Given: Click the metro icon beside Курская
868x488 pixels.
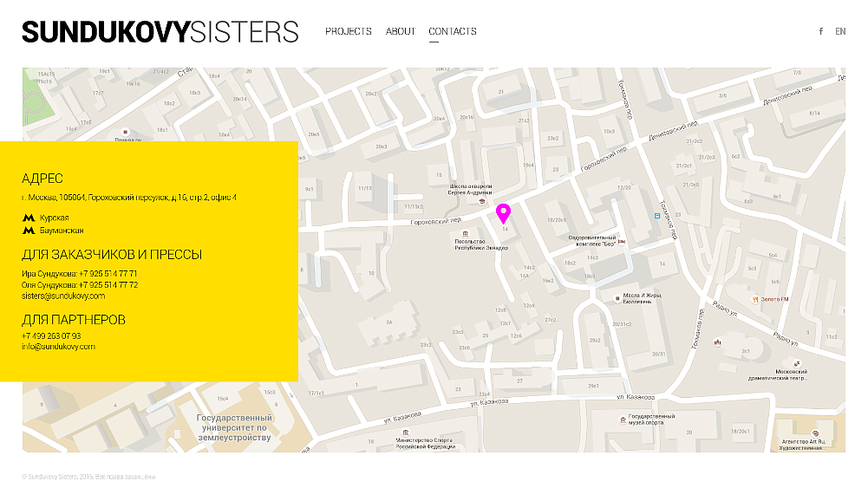Looking at the screenshot, I should click(29, 218).
